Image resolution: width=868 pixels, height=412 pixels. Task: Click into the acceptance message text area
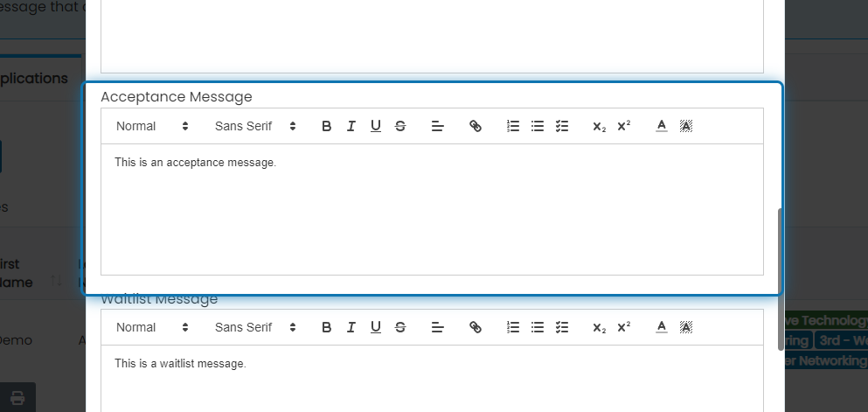click(x=432, y=209)
